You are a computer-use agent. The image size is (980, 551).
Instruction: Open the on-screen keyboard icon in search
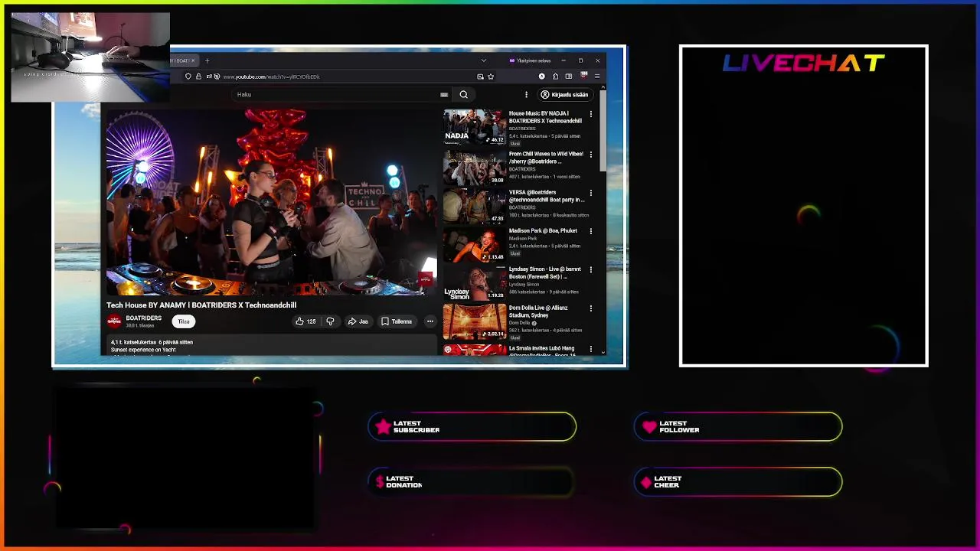pyautogui.click(x=444, y=94)
